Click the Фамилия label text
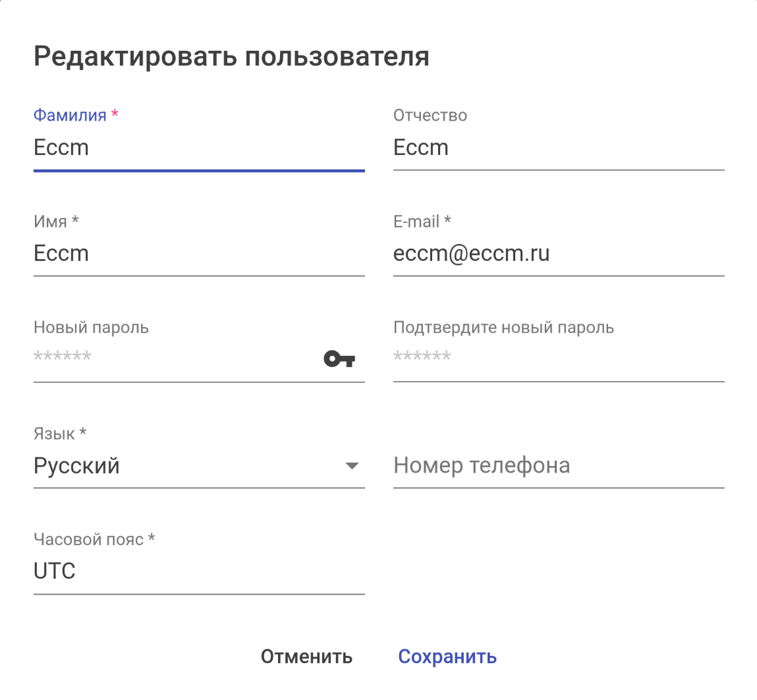Image resolution: width=757 pixels, height=700 pixels. (70, 115)
